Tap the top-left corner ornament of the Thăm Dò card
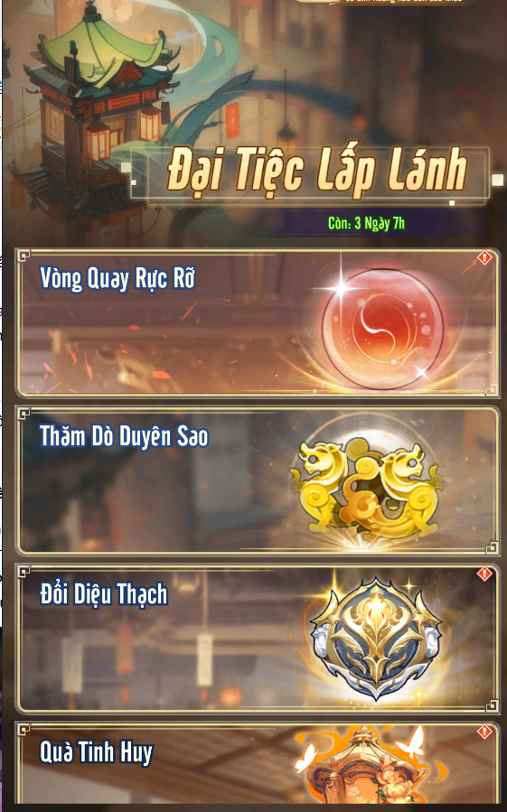The height and width of the screenshot is (812, 507). coord(23,414)
